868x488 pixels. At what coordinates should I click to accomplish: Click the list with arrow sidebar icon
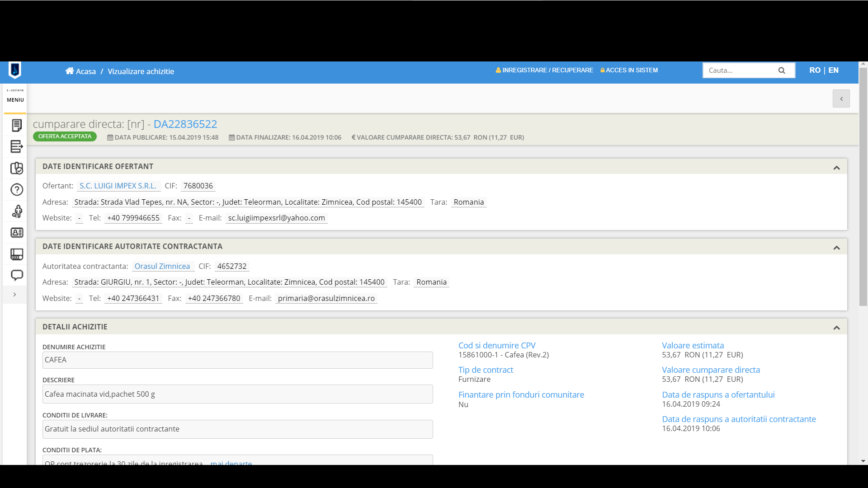(x=17, y=146)
